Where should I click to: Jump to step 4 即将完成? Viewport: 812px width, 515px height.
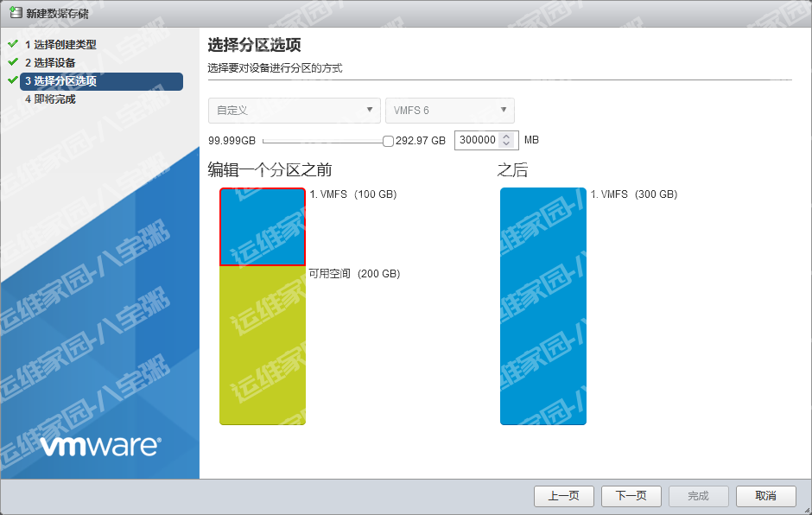click(x=50, y=99)
